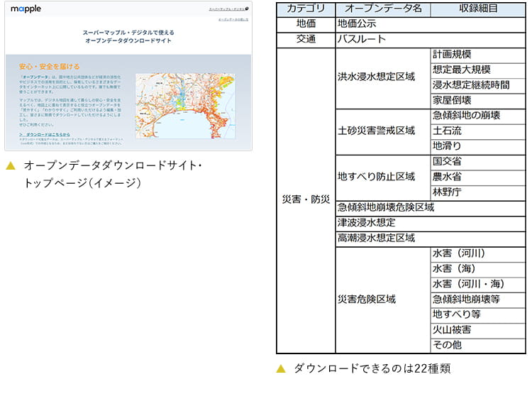
Task: Click the トップページ（イメージ） caption text
Action: point(82,182)
